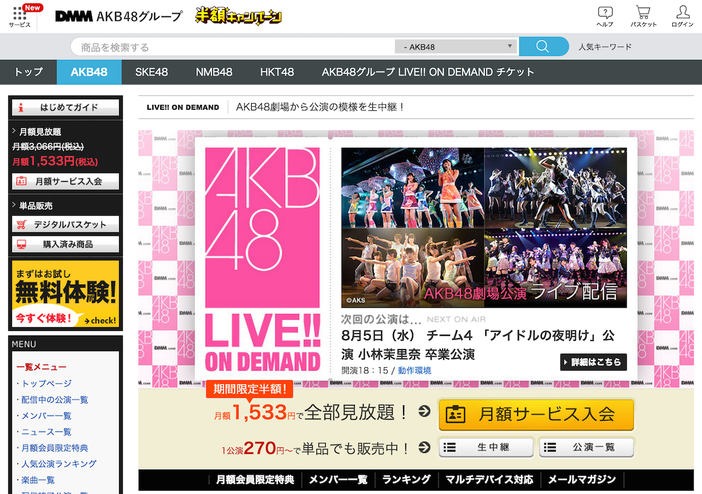This screenshot has height=494, width=702.
Task: Expand the 月額見放題 sidebar section
Action: [37, 132]
